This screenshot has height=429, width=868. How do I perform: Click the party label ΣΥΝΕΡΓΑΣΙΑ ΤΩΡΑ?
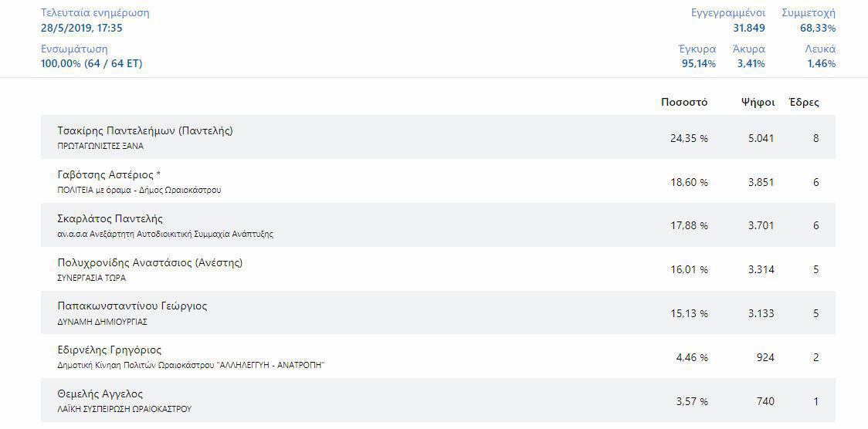(x=91, y=278)
